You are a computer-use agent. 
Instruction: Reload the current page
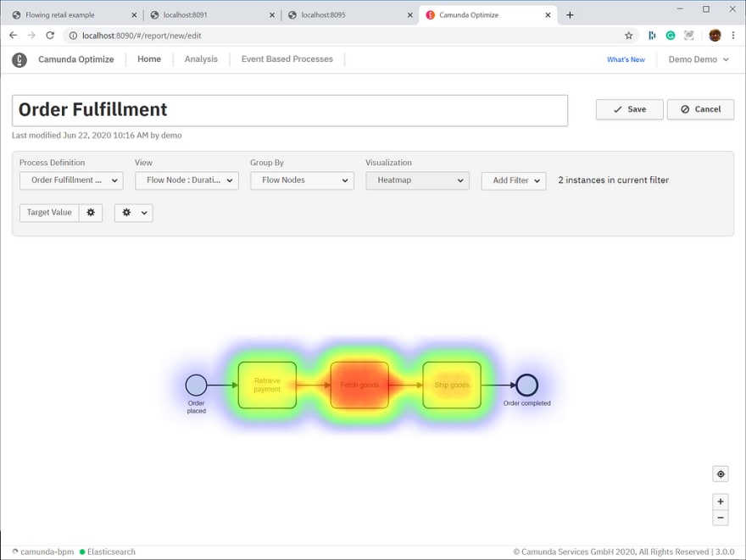(50, 36)
